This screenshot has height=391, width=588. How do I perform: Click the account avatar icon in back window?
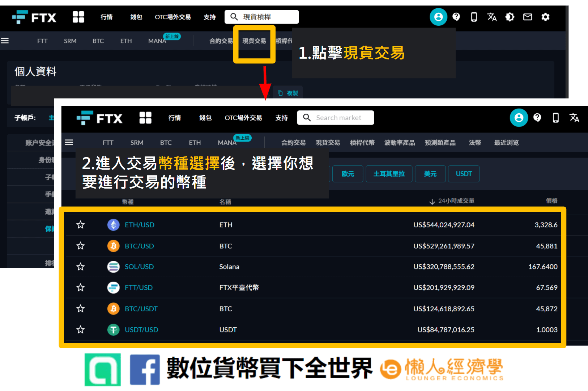click(438, 17)
